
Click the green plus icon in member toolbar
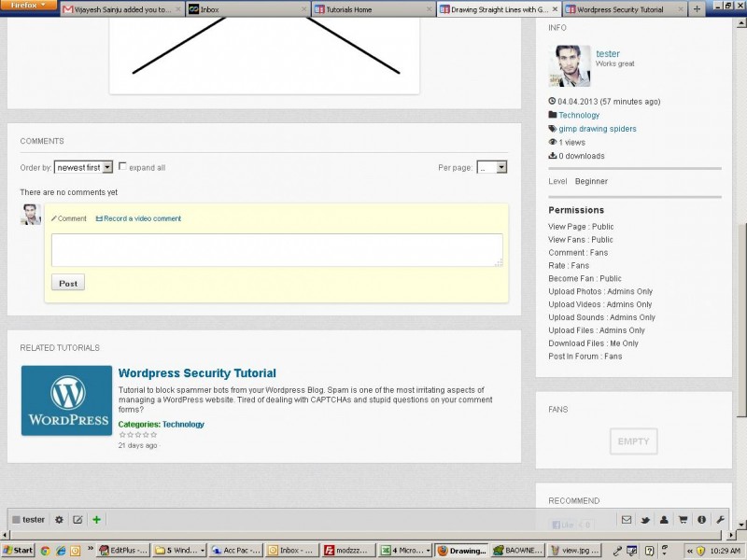[97, 520]
